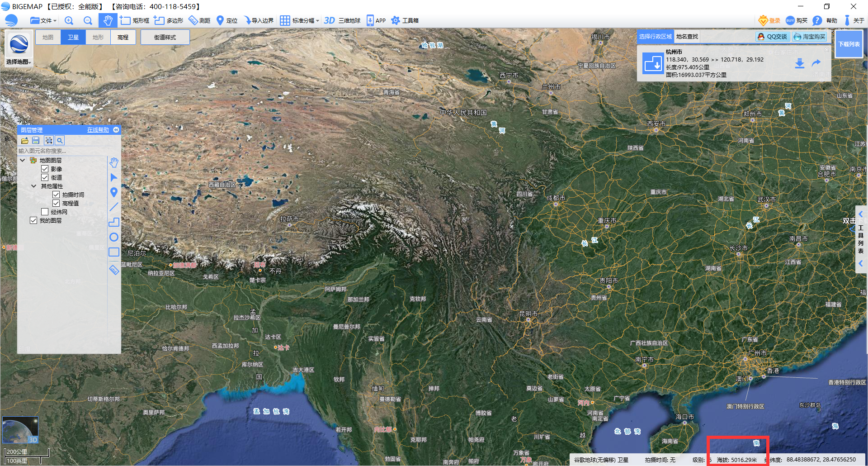868x466 pixels.
Task: Enable the 经纬网 graticule checkbox
Action: (x=45, y=212)
